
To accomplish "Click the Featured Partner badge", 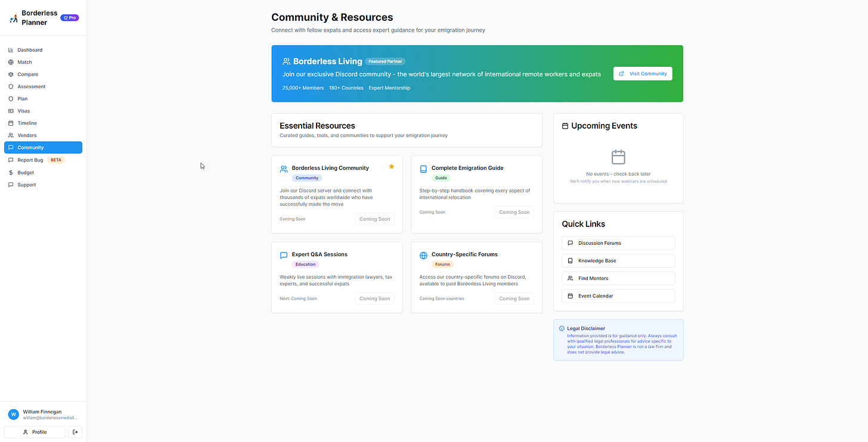I will [x=385, y=61].
